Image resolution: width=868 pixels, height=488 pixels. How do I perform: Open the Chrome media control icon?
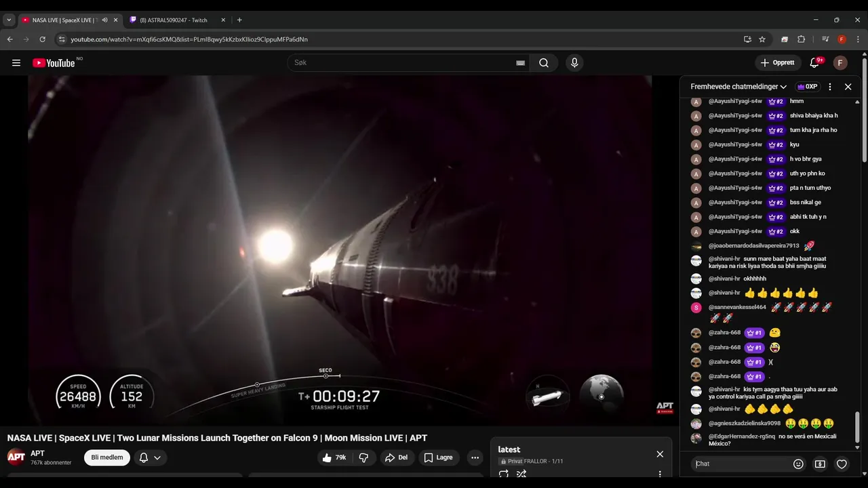pos(825,39)
